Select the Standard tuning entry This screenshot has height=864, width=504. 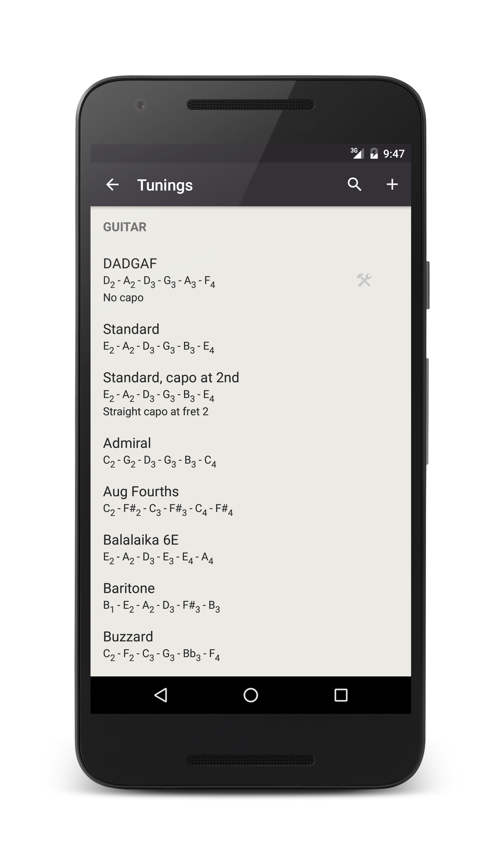tap(251, 337)
